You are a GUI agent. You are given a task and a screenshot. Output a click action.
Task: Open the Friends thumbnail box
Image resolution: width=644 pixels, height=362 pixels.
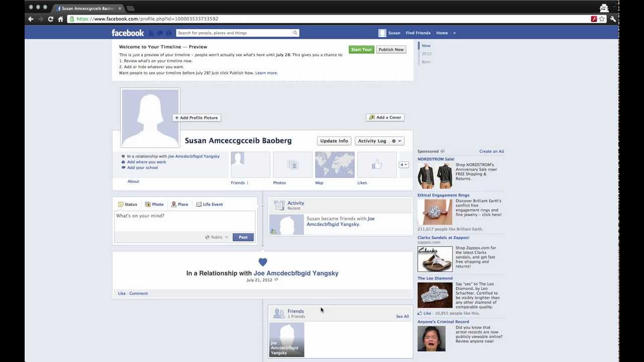pos(250,165)
